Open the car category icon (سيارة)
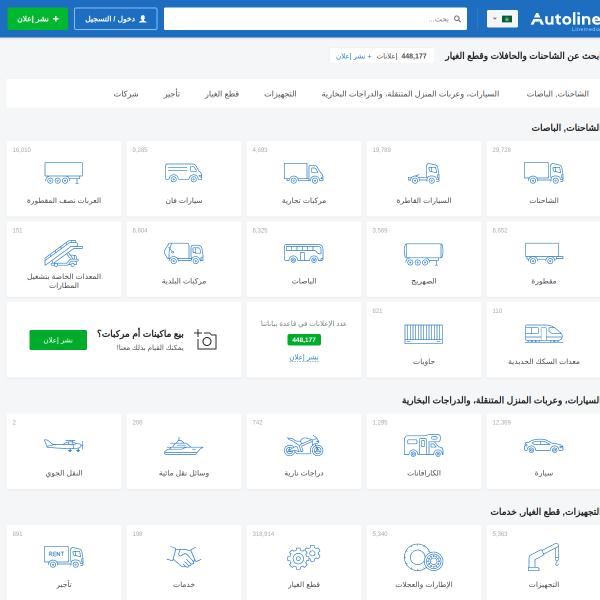 point(543,446)
